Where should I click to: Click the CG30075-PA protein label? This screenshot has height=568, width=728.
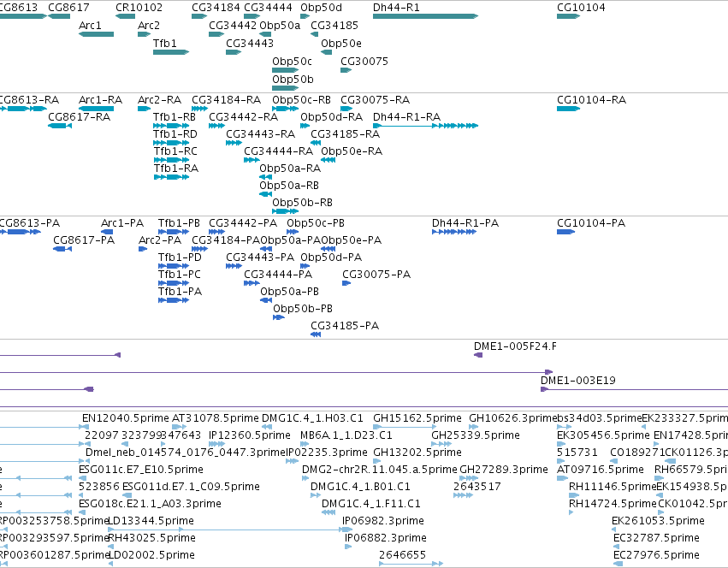click(x=376, y=275)
